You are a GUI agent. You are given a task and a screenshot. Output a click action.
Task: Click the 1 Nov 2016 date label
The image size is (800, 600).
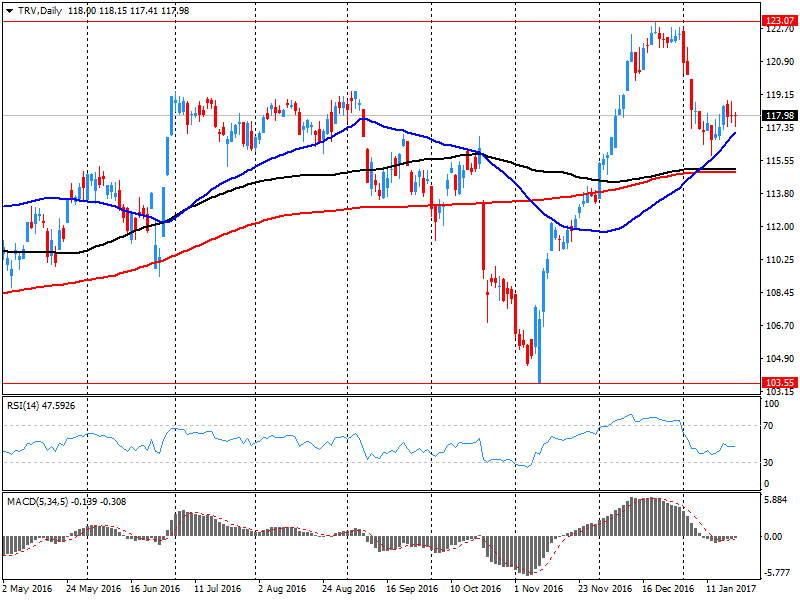point(539,589)
